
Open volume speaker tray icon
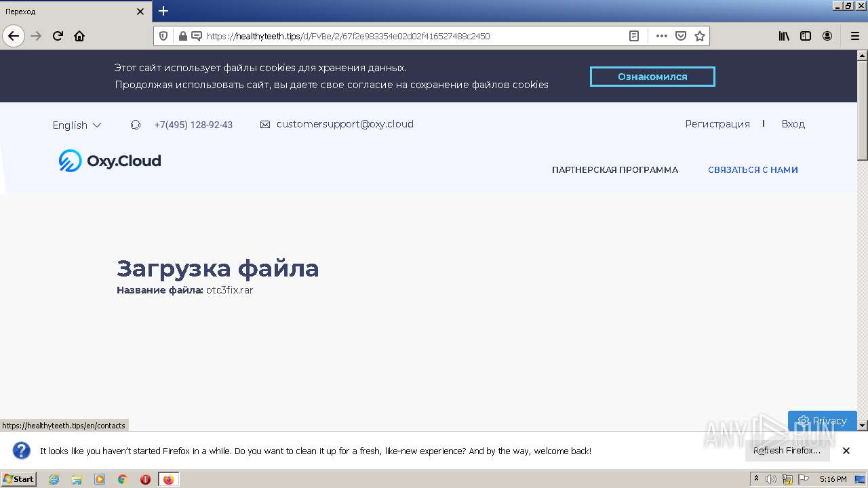771,479
